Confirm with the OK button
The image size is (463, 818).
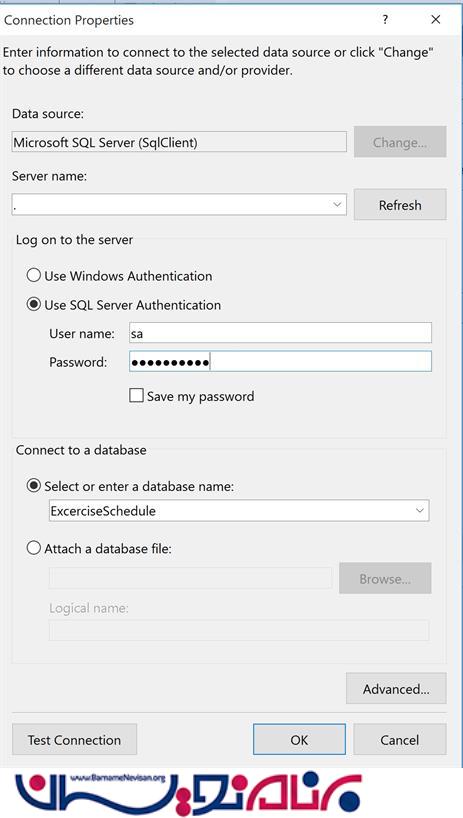pyautogui.click(x=299, y=740)
